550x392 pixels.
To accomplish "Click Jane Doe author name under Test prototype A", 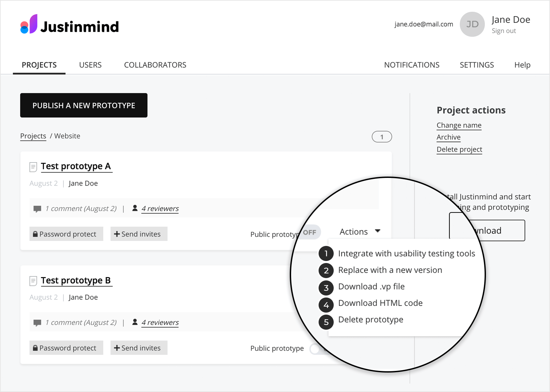I will 83,183.
